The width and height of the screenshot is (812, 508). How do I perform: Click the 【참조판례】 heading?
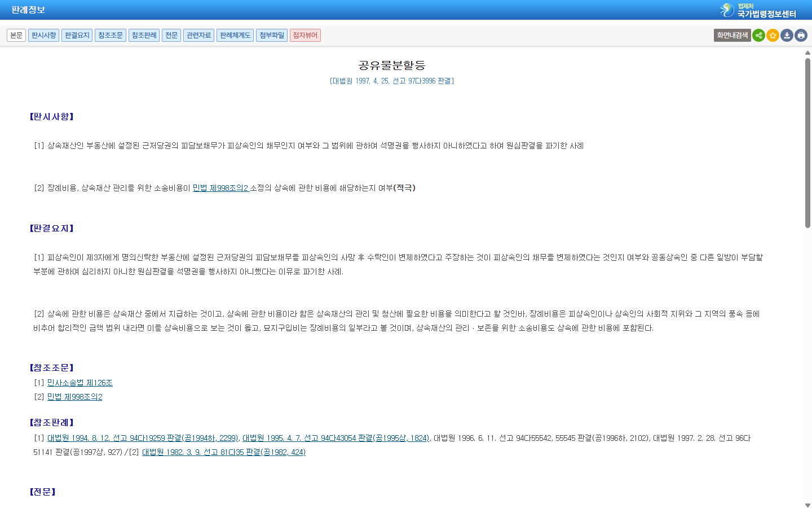tap(52, 423)
